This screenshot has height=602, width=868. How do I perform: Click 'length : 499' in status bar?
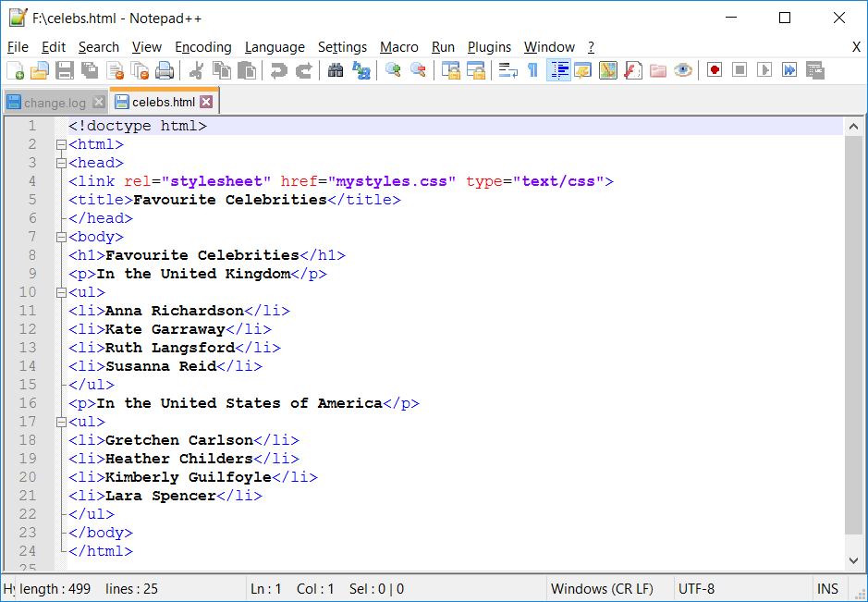coord(55,589)
